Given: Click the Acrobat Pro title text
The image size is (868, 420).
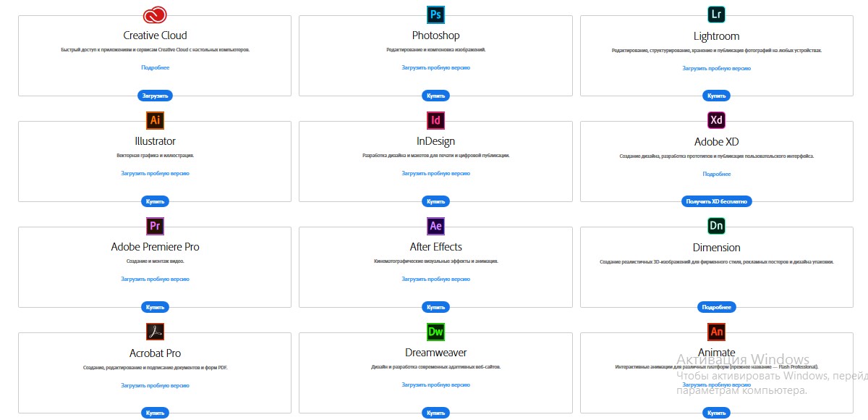Looking at the screenshot, I should [x=155, y=353].
